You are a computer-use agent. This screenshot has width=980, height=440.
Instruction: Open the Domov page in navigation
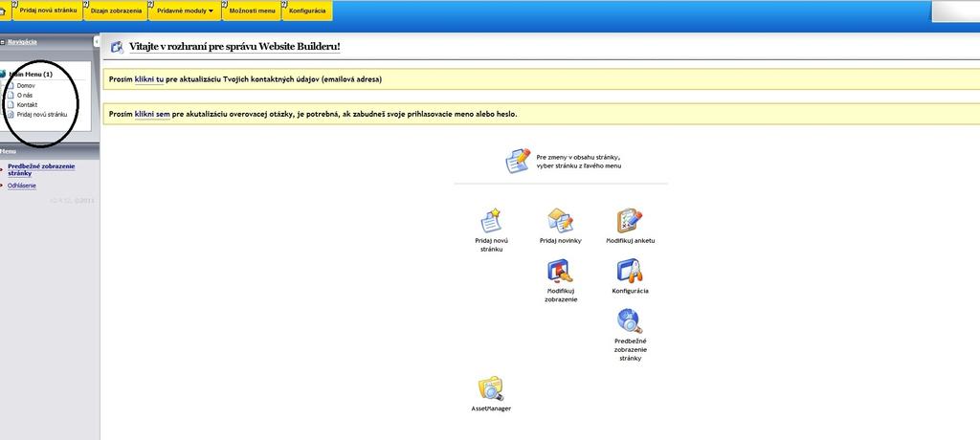click(26, 85)
